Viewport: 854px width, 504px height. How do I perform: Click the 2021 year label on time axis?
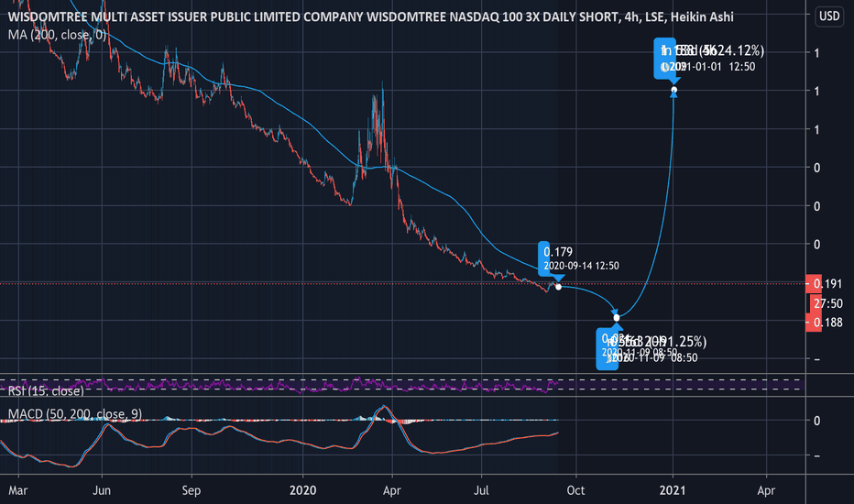click(673, 490)
